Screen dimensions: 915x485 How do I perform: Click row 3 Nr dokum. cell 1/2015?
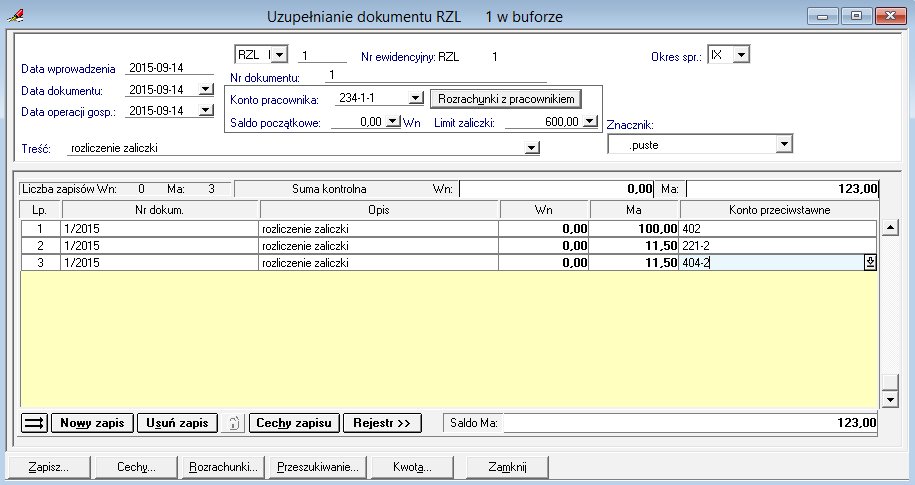pos(160,263)
